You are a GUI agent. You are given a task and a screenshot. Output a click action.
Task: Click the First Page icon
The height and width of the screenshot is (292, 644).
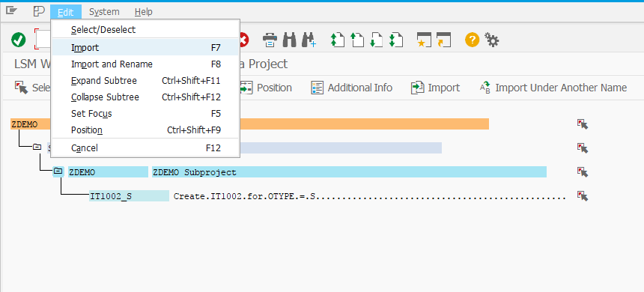point(338,40)
